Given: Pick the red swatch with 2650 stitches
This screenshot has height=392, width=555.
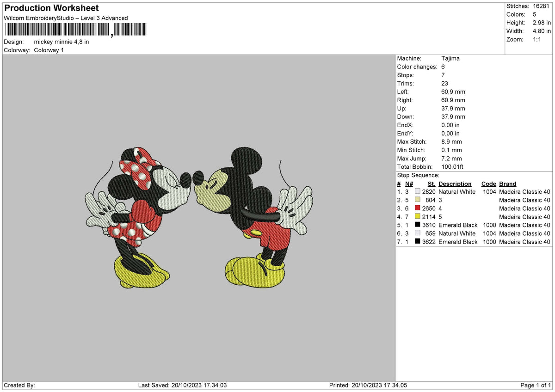Looking at the screenshot, I should click(x=418, y=208).
